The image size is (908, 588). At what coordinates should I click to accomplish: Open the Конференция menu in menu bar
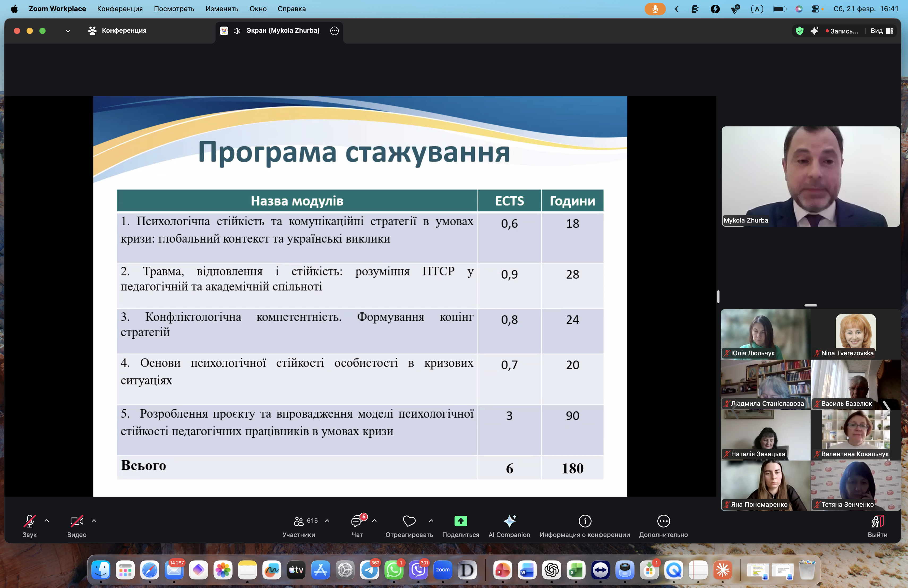tap(120, 9)
